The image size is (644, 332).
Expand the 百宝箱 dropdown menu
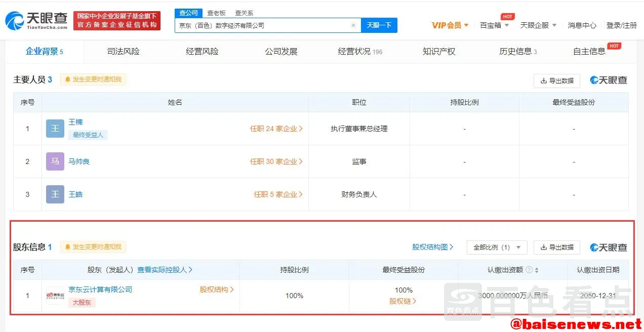click(x=494, y=25)
